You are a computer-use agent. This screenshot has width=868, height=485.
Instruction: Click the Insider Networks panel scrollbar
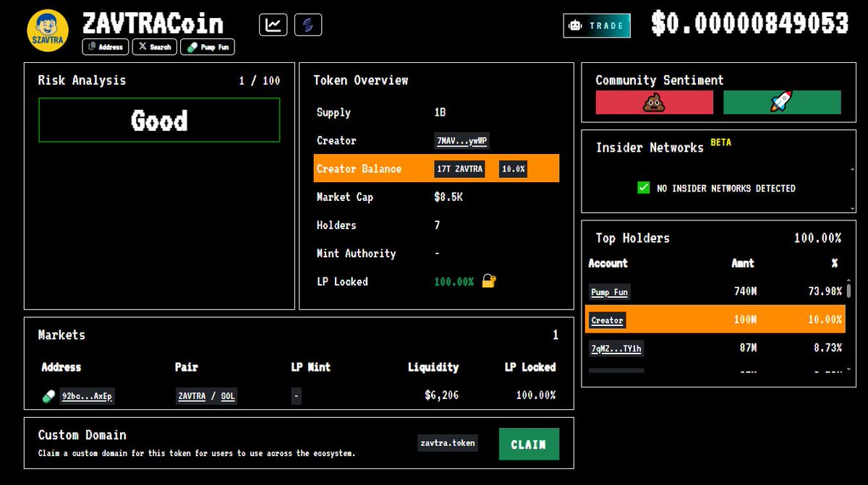pos(852,188)
